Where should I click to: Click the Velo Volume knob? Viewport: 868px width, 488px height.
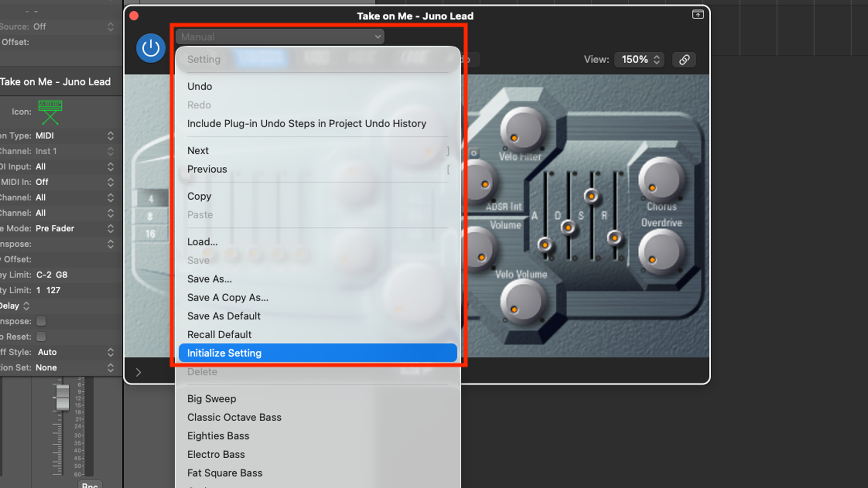[523, 301]
